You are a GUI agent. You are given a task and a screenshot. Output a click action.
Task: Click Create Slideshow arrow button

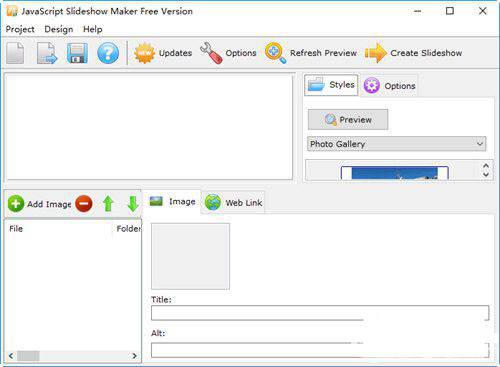click(413, 53)
